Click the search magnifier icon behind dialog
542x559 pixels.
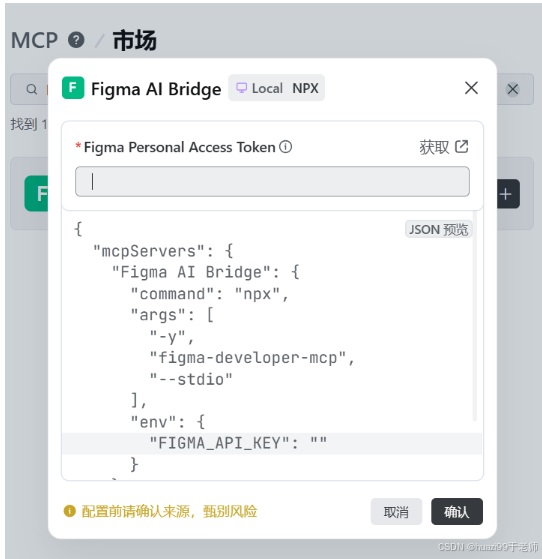click(32, 89)
